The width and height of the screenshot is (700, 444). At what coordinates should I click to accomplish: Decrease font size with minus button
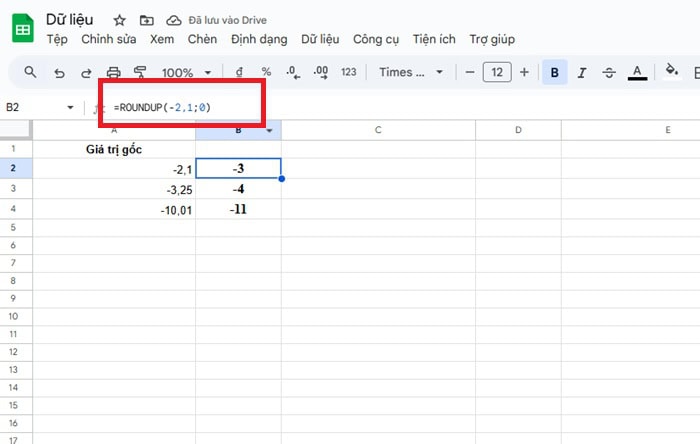pos(470,72)
